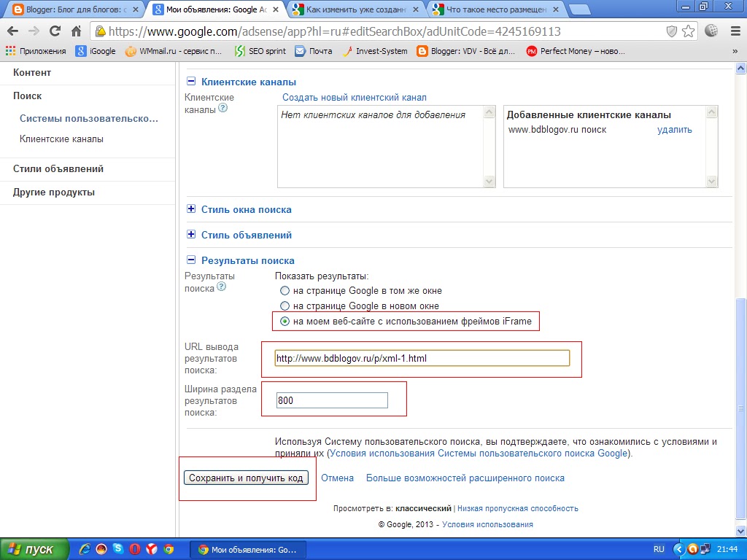The height and width of the screenshot is (560, 747).
Task: Expand Стиль объявлений section
Action: (191, 234)
